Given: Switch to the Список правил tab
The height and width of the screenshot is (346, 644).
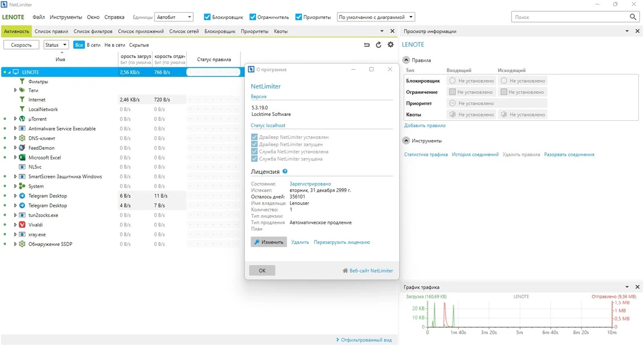Looking at the screenshot, I should pyautogui.click(x=52, y=31).
